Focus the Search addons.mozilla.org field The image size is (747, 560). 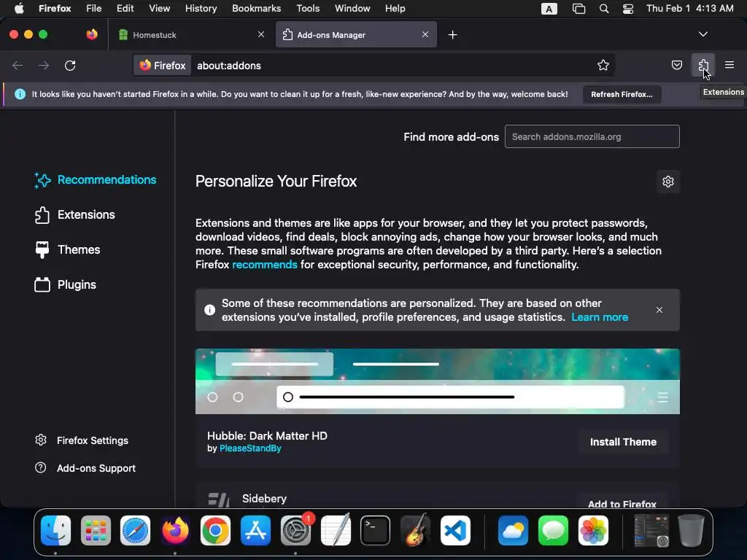point(592,136)
